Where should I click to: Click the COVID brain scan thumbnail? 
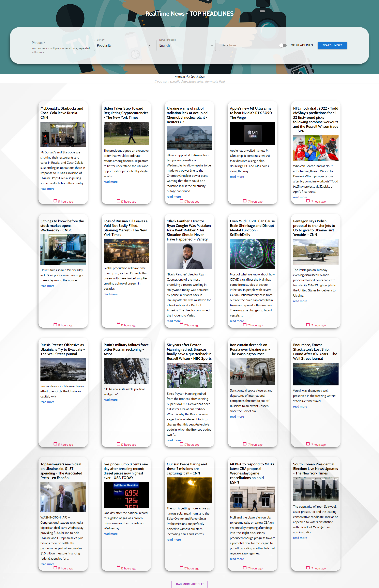(x=252, y=254)
